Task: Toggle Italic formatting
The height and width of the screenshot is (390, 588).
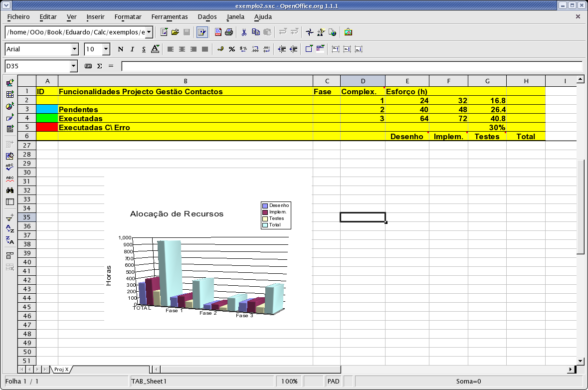Action: click(x=132, y=49)
